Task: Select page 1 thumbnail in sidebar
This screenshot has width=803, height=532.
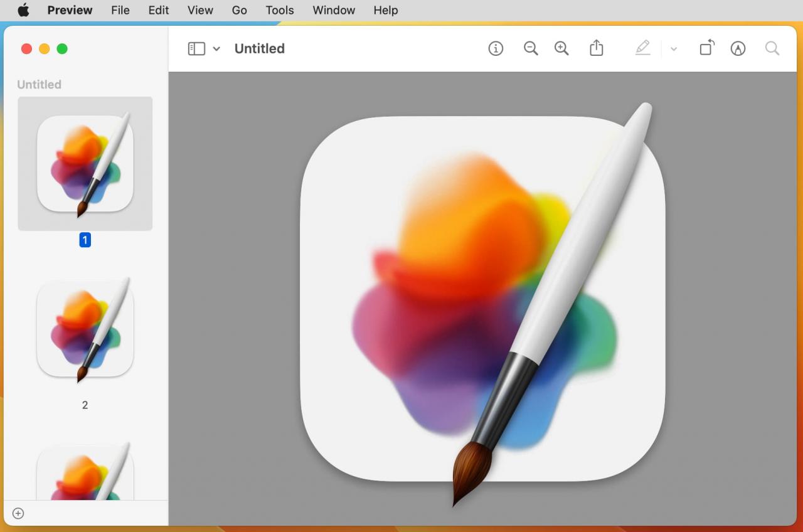Action: 85,164
